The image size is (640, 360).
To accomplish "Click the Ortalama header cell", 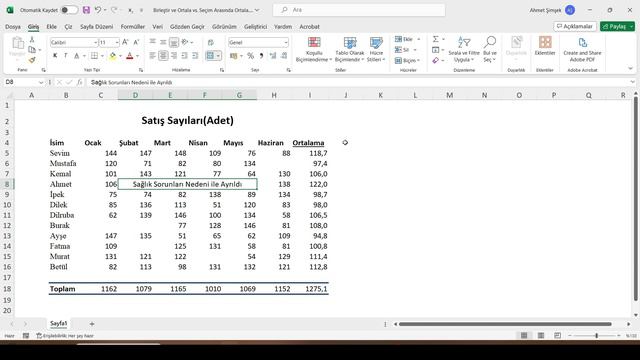I will tap(308, 143).
